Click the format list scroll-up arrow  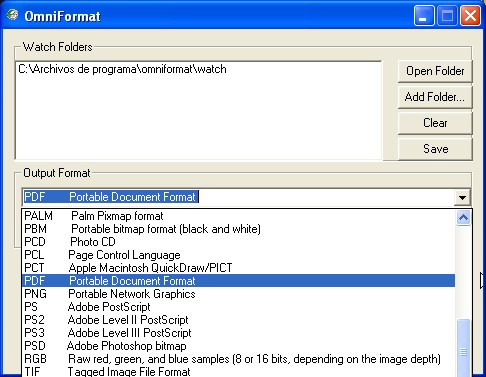(x=463, y=218)
